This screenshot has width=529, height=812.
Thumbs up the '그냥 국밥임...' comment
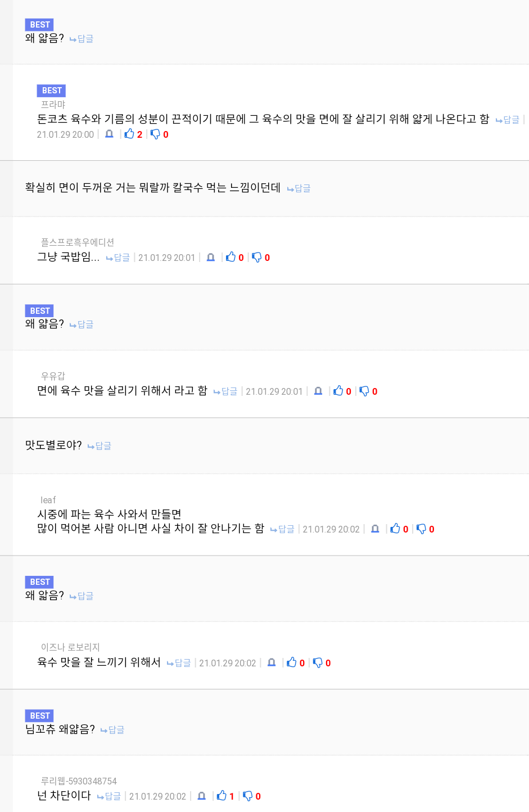(231, 257)
